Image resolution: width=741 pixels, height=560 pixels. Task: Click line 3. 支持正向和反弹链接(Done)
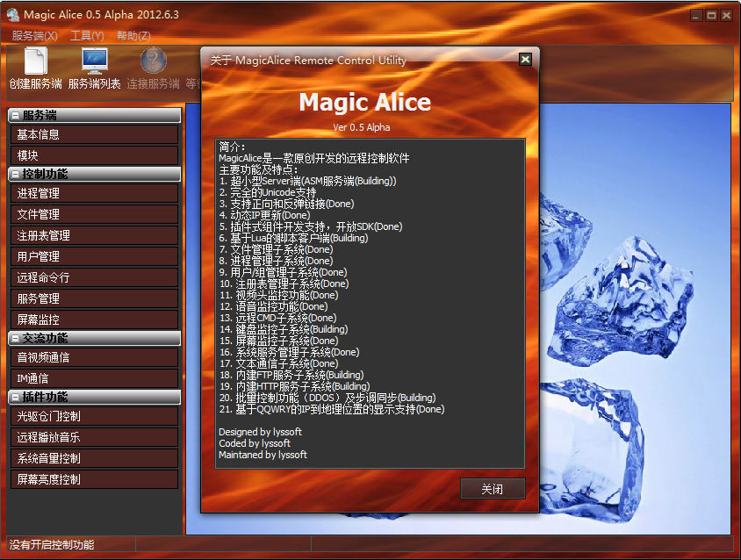(286, 204)
